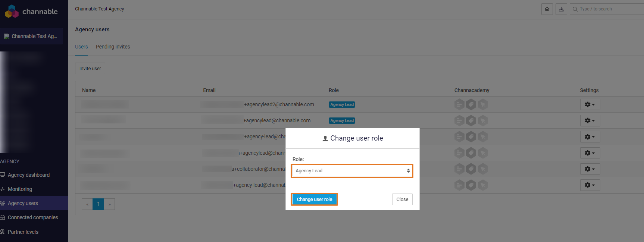Open settings gear dropdown for agencylead2 user
Screen dimensions: 644x242
590,104
